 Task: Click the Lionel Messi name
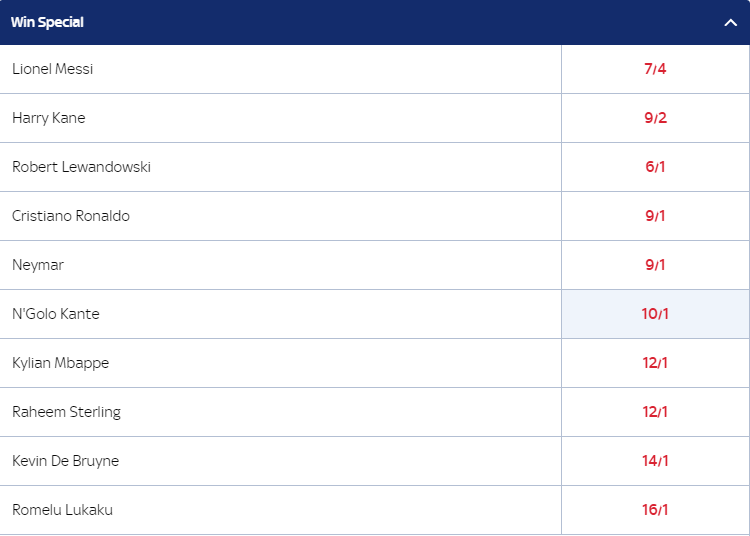(52, 69)
